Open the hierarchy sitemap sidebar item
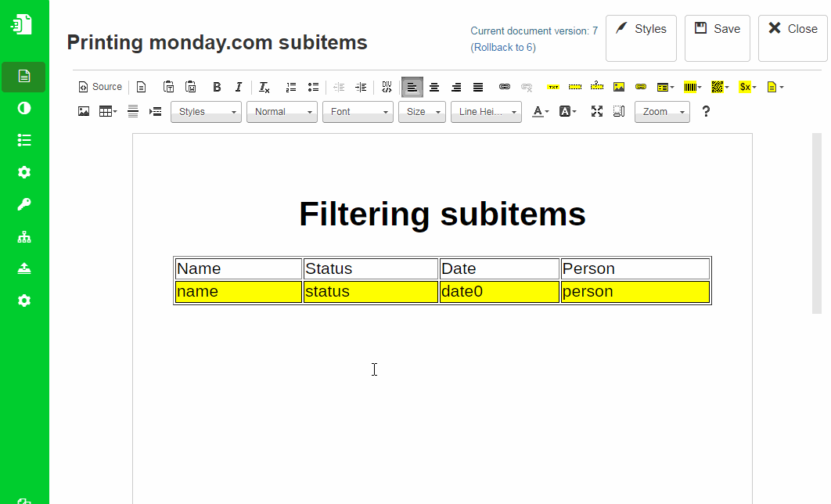831x504 pixels. click(x=23, y=237)
